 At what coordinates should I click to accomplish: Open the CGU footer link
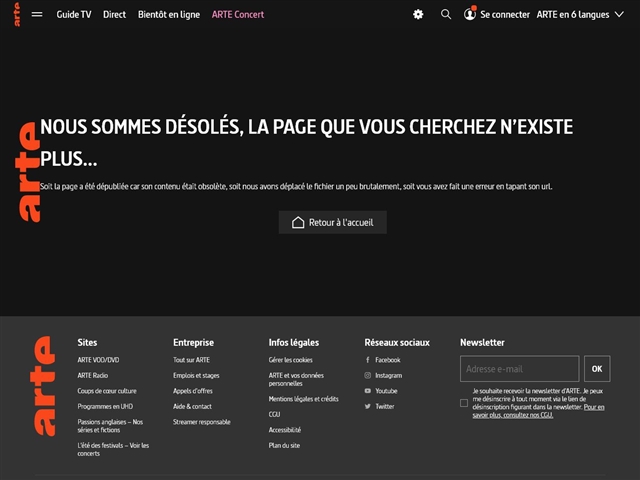[x=275, y=415]
